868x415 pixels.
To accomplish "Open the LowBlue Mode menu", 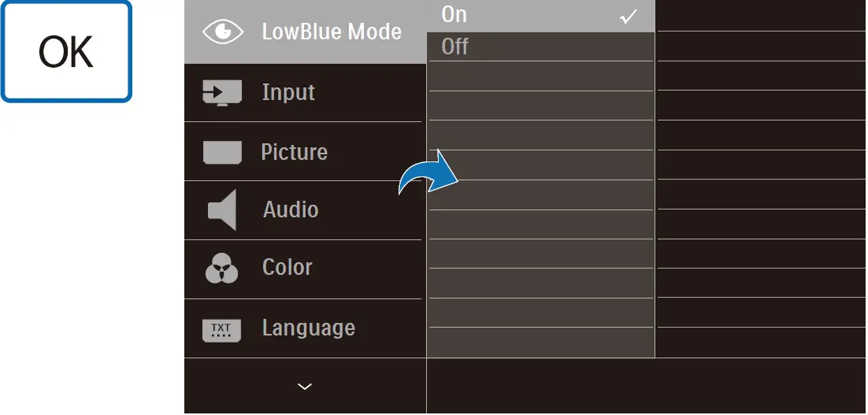I will [332, 31].
